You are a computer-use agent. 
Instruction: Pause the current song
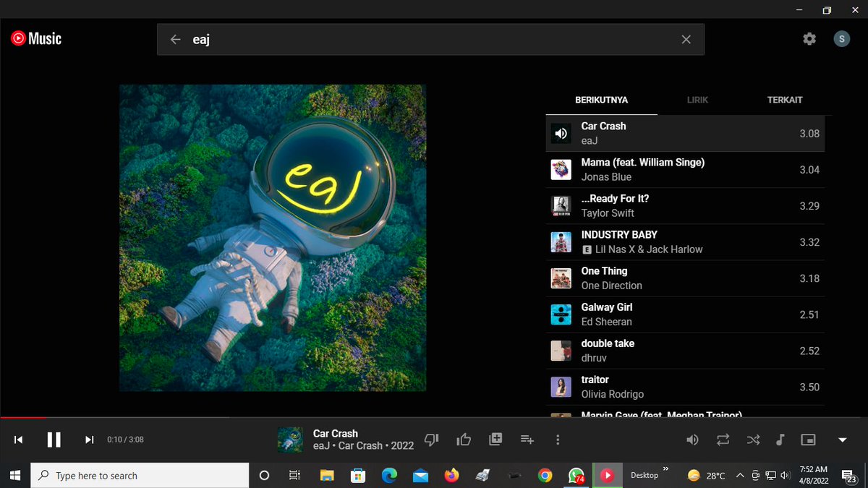[x=54, y=440]
